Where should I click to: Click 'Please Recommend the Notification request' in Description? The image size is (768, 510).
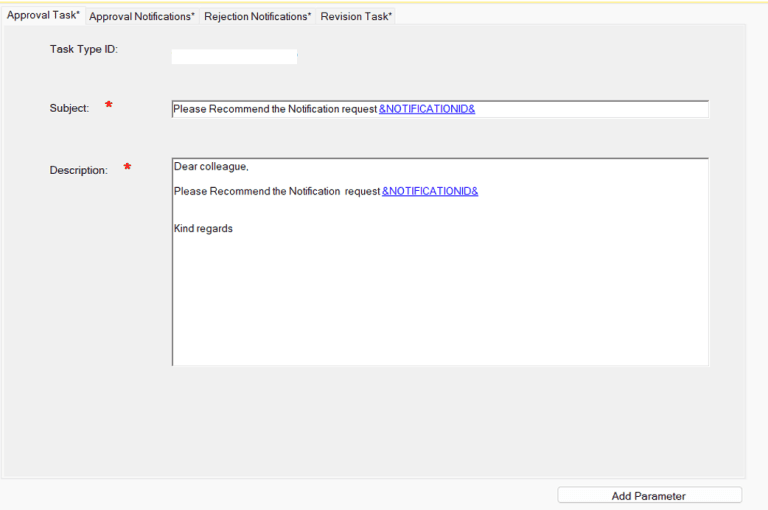click(277, 191)
